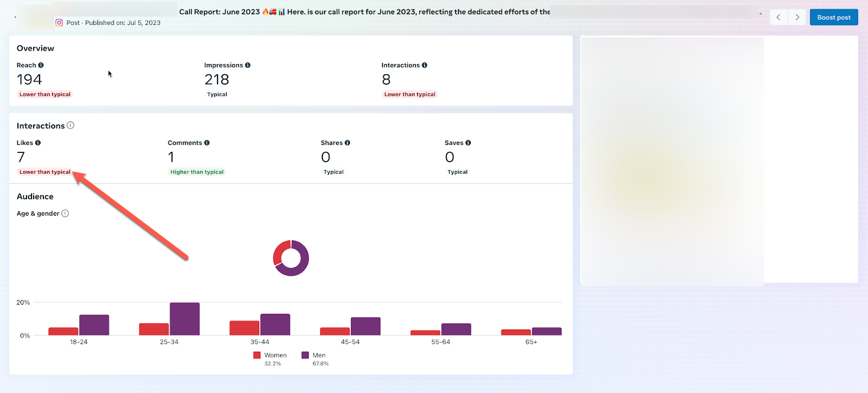
Task: Click the Men bar for 18-24
Action: 94,325
